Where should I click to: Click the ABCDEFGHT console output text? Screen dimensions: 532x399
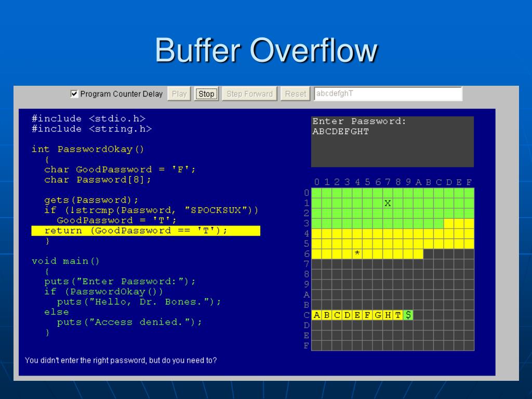(340, 131)
